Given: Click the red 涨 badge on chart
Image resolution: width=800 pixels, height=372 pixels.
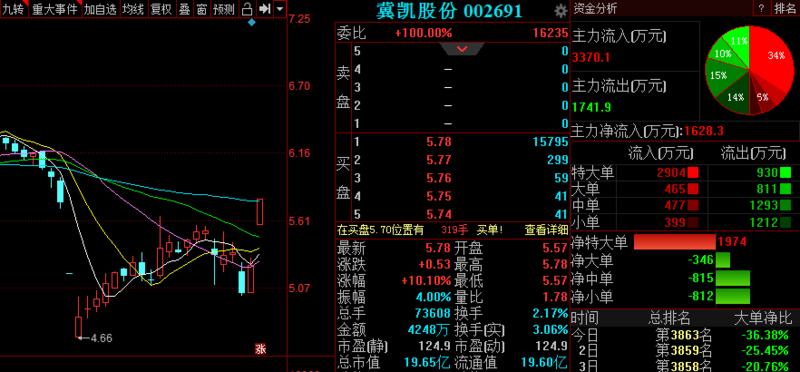Looking at the screenshot, I should pyautogui.click(x=260, y=350).
